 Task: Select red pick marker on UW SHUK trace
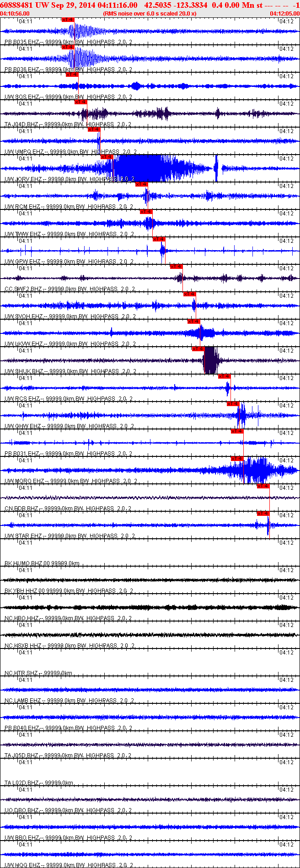[x=198, y=349]
